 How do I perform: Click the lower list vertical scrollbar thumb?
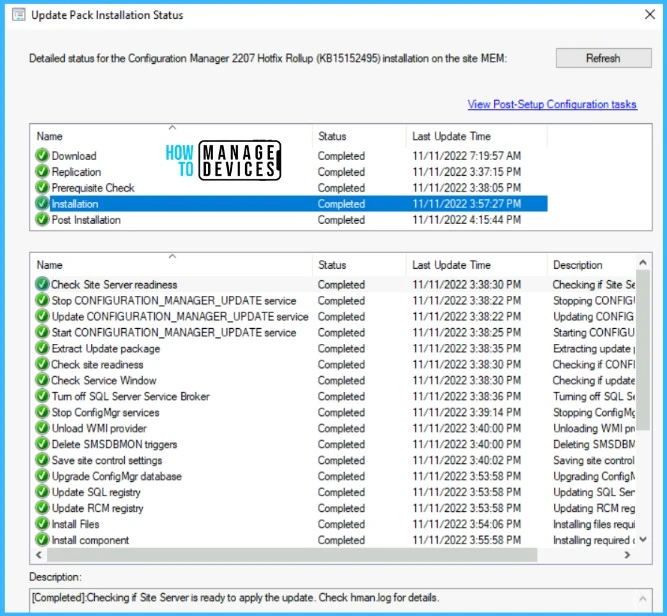[643, 350]
